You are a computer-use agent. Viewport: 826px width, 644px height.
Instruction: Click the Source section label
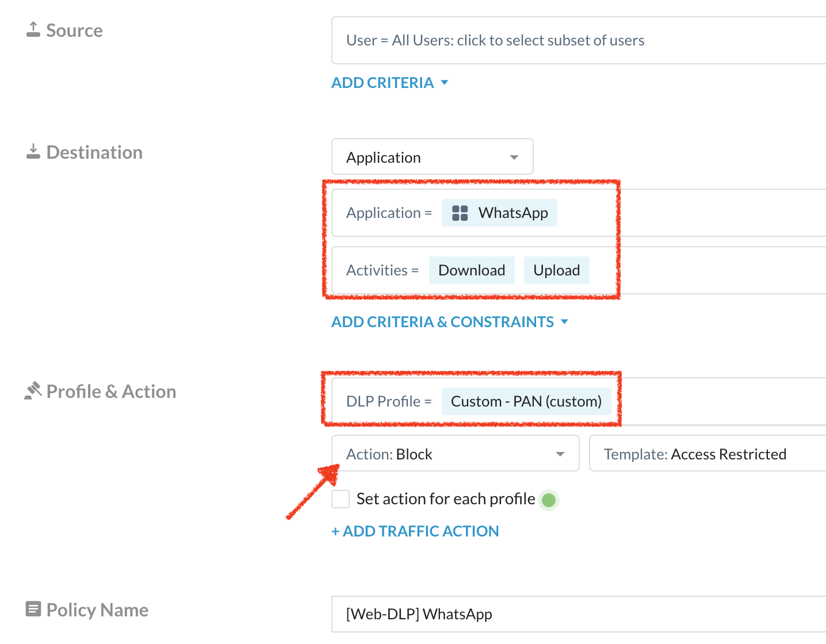(74, 30)
